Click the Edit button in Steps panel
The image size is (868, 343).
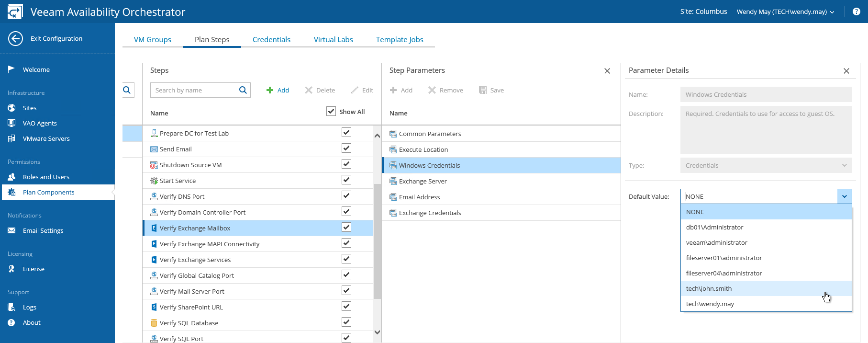pos(362,90)
